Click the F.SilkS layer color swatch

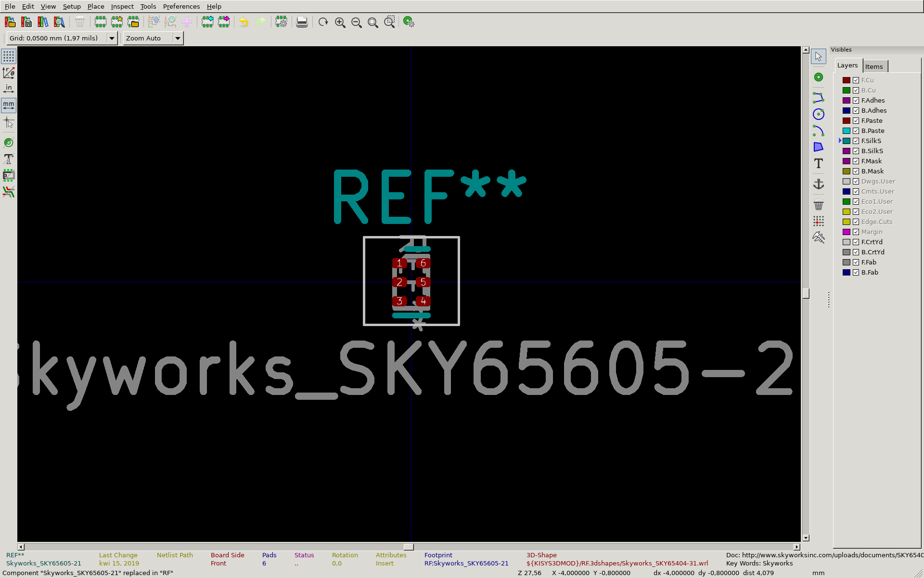(x=846, y=141)
